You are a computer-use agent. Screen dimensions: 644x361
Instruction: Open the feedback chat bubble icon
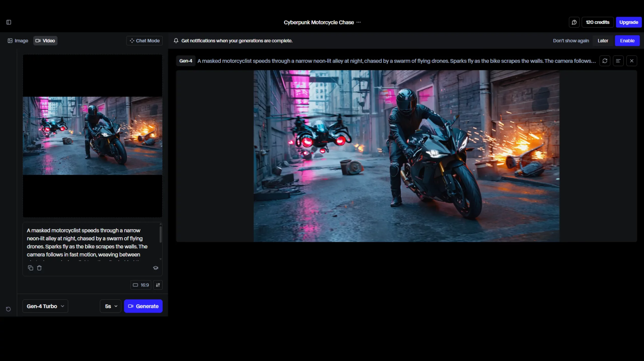point(574,22)
